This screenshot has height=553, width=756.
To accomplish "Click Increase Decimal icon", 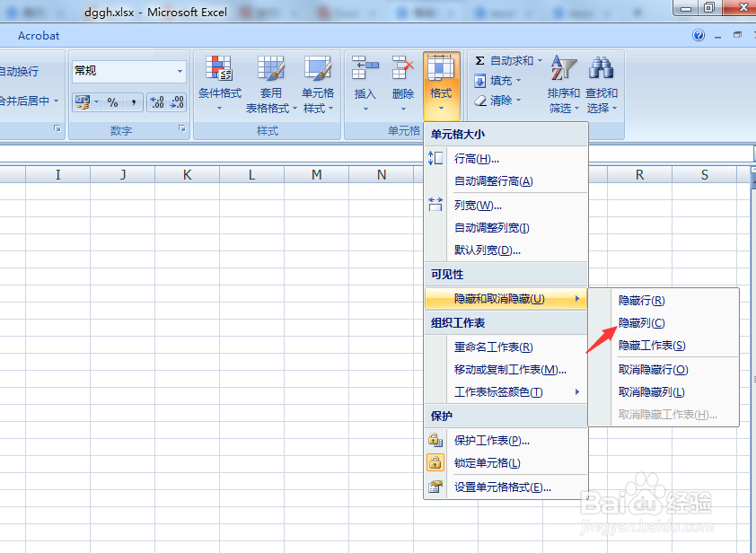I will (157, 102).
